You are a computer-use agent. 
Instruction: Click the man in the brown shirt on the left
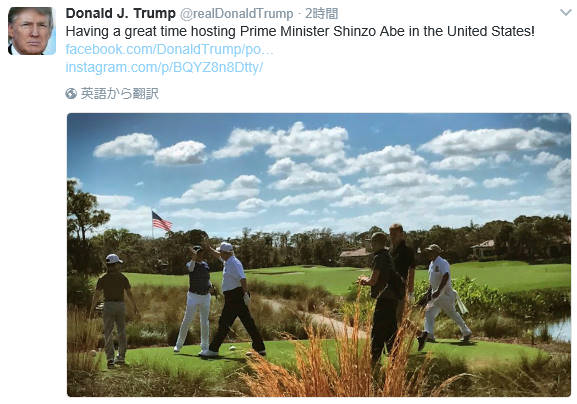tap(113, 310)
